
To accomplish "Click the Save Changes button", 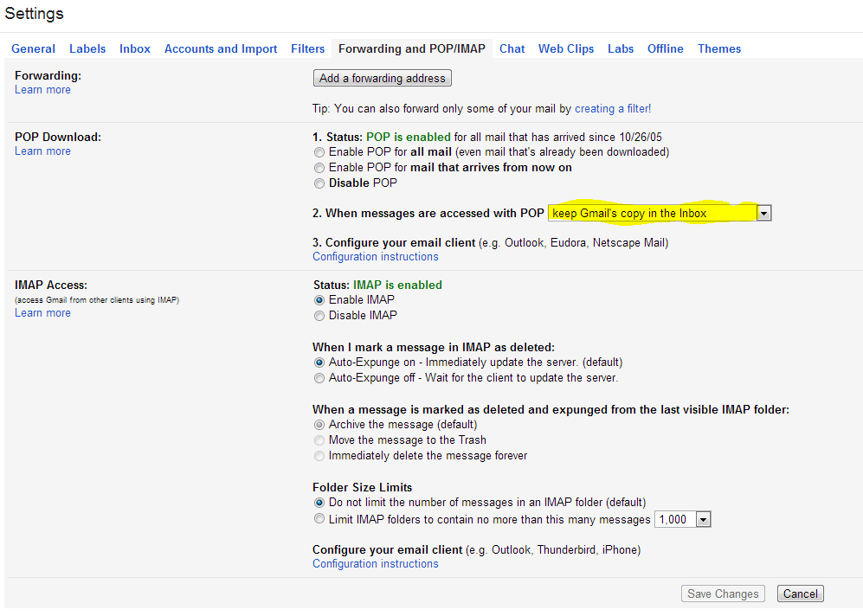I will [723, 594].
